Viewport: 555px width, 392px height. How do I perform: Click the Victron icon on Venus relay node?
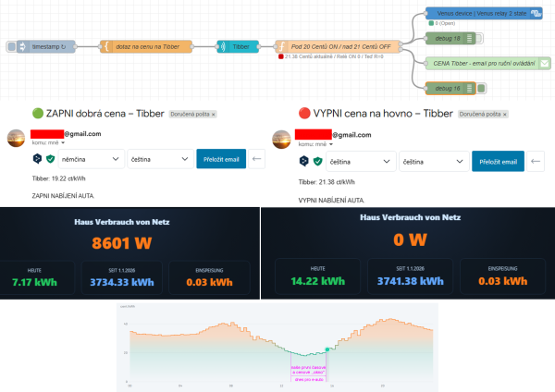(x=536, y=14)
